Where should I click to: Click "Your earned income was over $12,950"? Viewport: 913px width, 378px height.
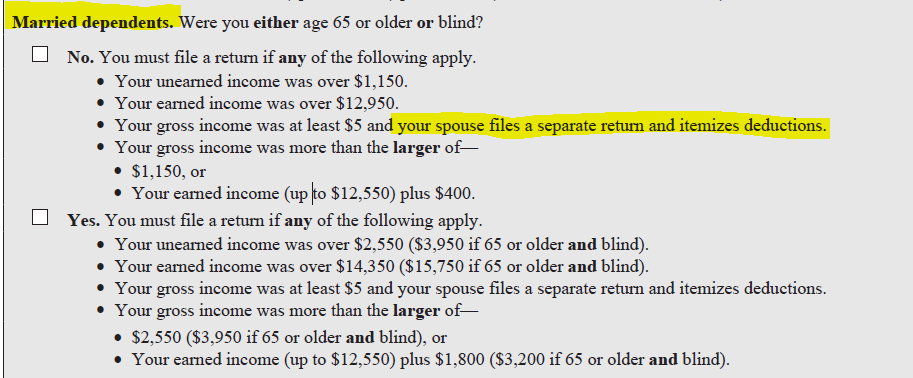(257, 103)
